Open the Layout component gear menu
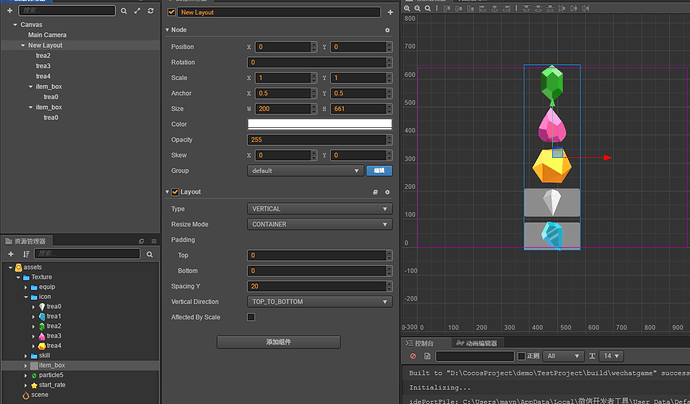 pos(387,191)
